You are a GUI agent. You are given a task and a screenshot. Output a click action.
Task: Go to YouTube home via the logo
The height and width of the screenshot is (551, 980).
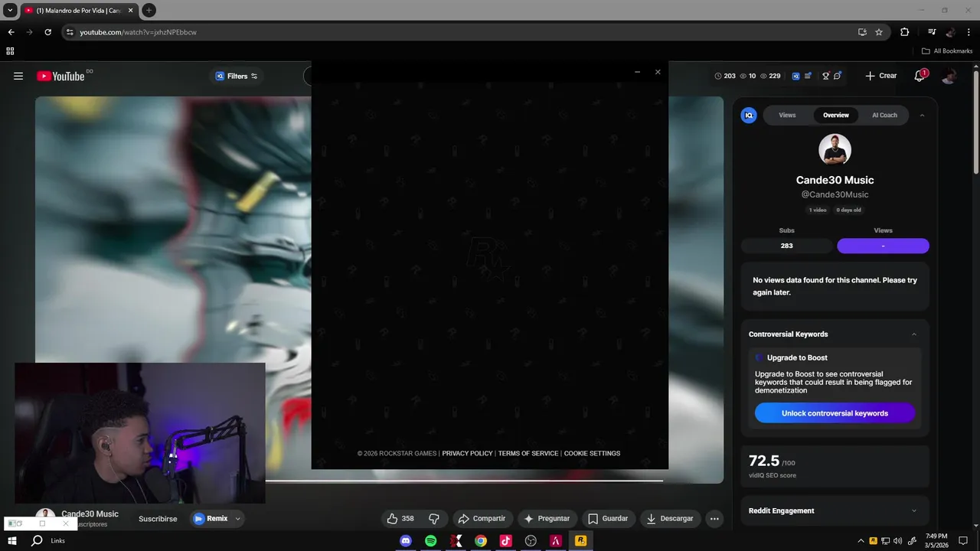coord(60,76)
